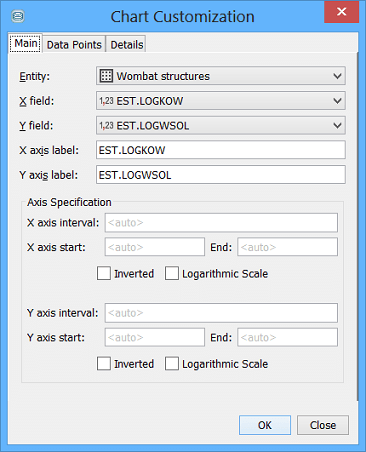This screenshot has height=452, width=366.
Task: Confirm settings with the OK button
Action: click(x=265, y=425)
